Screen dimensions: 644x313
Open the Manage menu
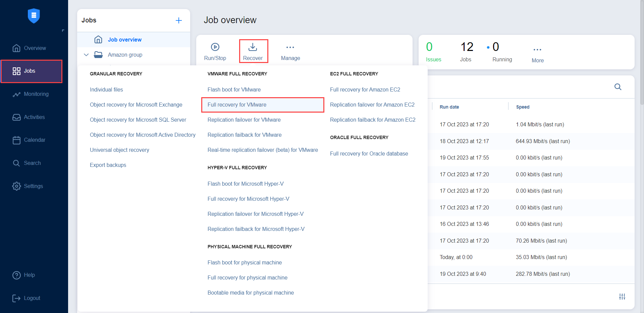(x=290, y=51)
